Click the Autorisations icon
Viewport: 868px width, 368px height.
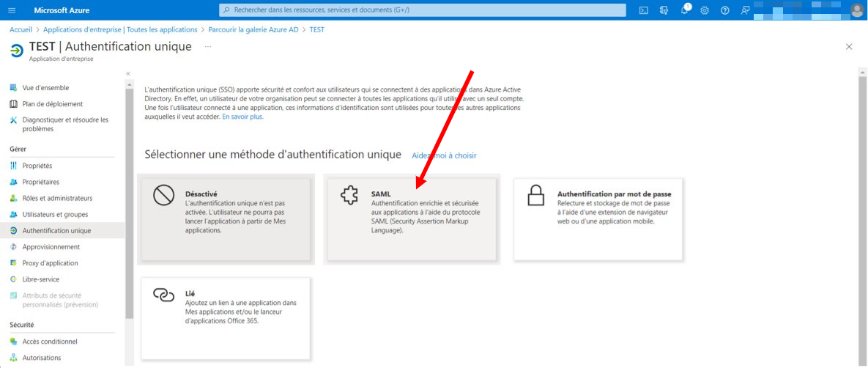(x=14, y=358)
